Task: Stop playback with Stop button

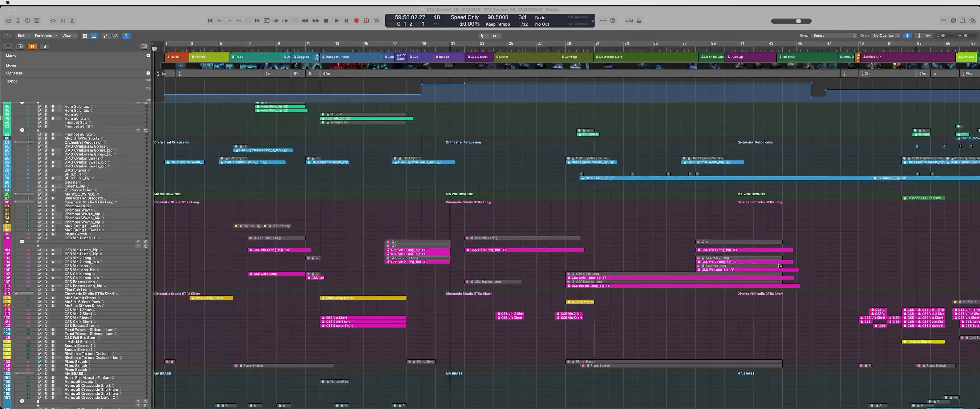Action: 326,20
